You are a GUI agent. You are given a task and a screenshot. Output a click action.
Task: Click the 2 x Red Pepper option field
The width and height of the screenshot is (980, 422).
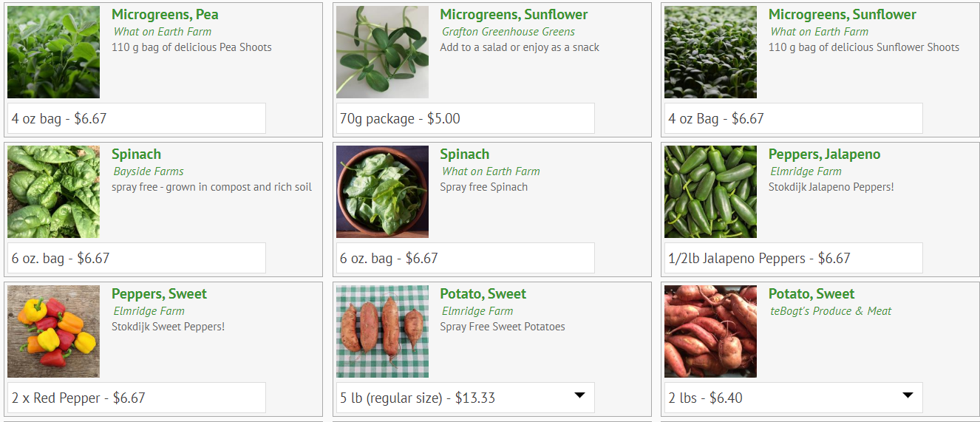[x=137, y=398]
